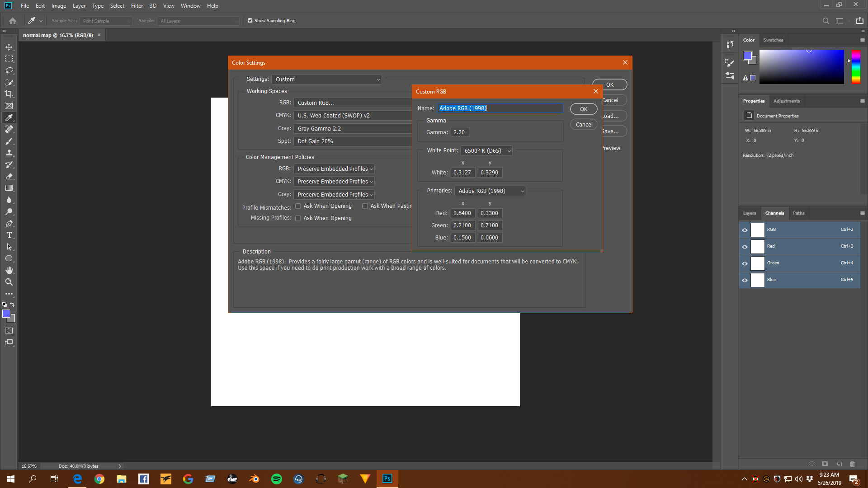Click Cancel in Custom RGB dialog
Image resolution: width=868 pixels, height=488 pixels.
click(x=584, y=125)
